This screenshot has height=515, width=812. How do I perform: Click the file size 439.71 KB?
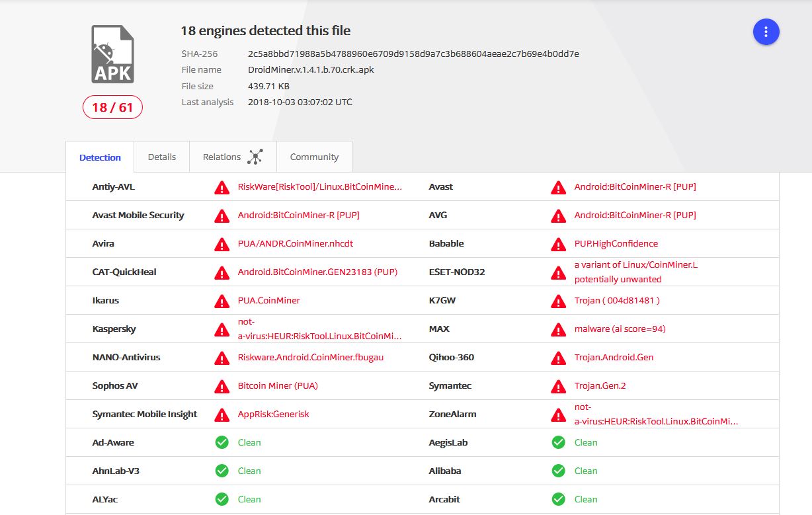point(268,86)
